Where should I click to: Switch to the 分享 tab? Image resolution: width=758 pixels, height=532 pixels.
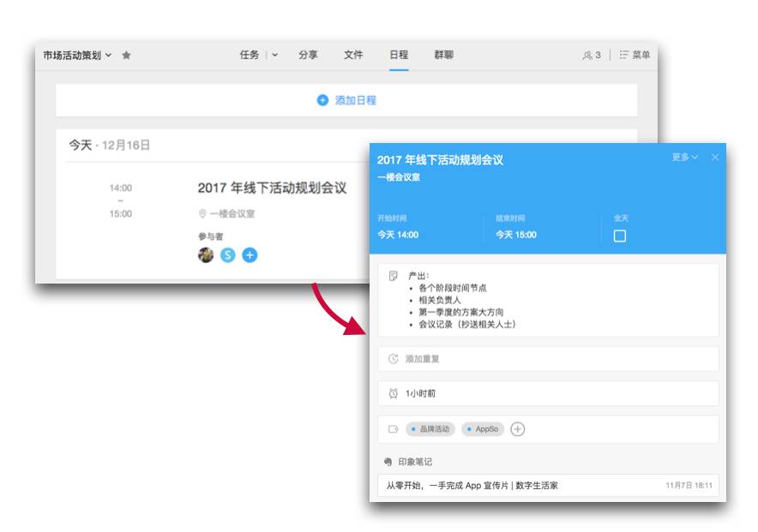[308, 55]
